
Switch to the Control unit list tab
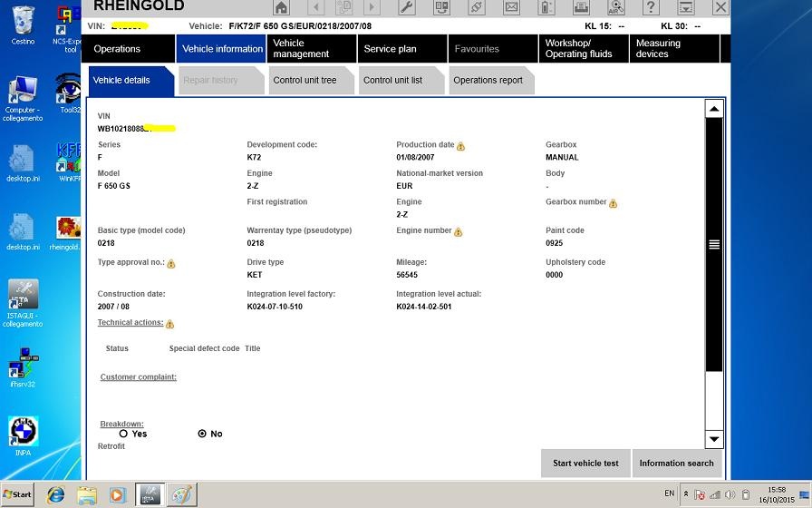(401, 81)
